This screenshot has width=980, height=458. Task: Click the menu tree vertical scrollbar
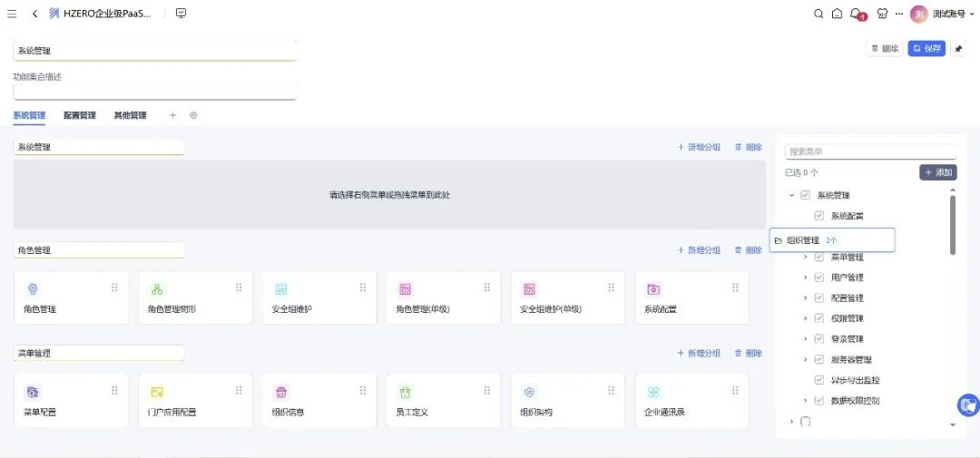(952, 225)
